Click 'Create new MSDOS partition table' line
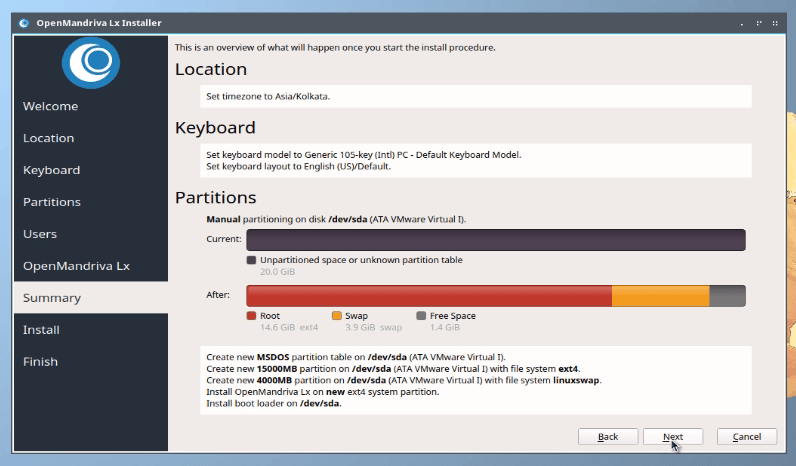796x466 pixels. [356, 357]
